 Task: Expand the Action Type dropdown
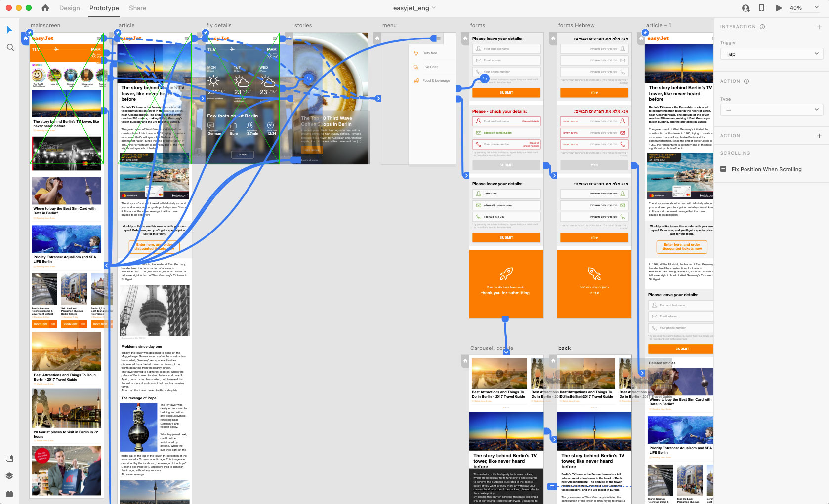(x=771, y=110)
